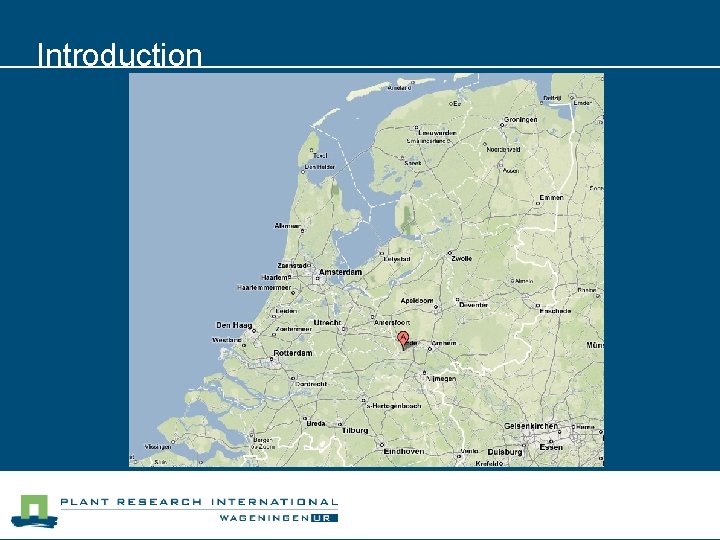The width and height of the screenshot is (720, 540).
Task: Select the Rotterdam label on the map
Action: pos(293,353)
